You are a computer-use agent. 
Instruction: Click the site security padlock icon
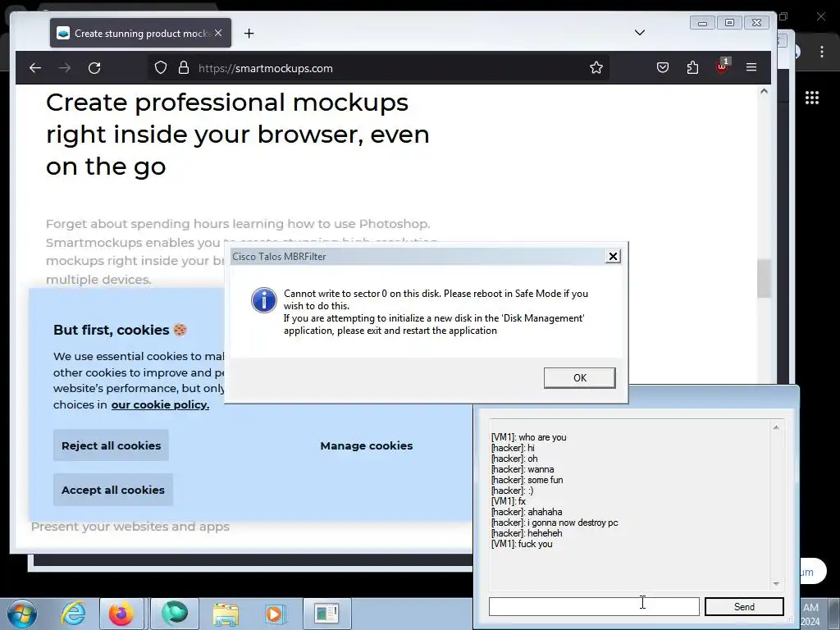[184, 67]
